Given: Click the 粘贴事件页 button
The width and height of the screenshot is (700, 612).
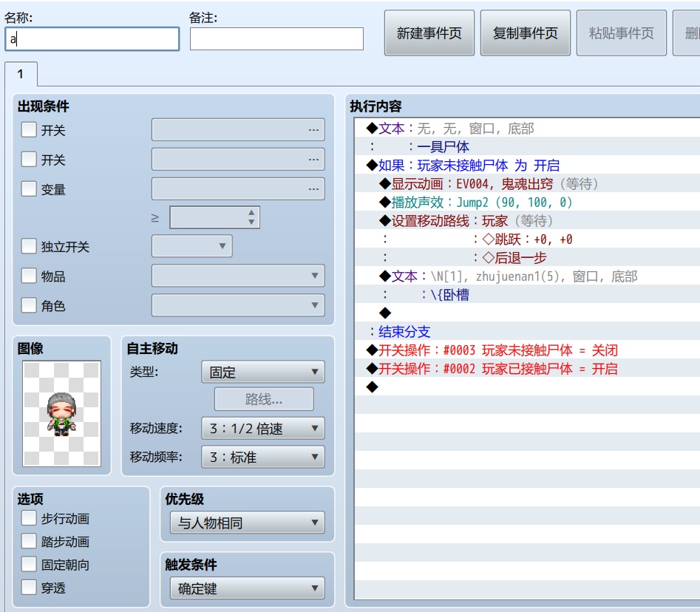Looking at the screenshot, I should click(621, 33).
